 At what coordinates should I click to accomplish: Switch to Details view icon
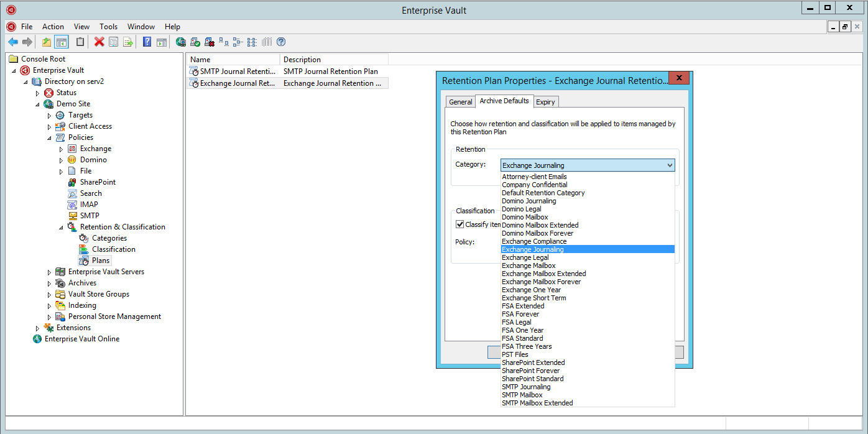click(266, 42)
